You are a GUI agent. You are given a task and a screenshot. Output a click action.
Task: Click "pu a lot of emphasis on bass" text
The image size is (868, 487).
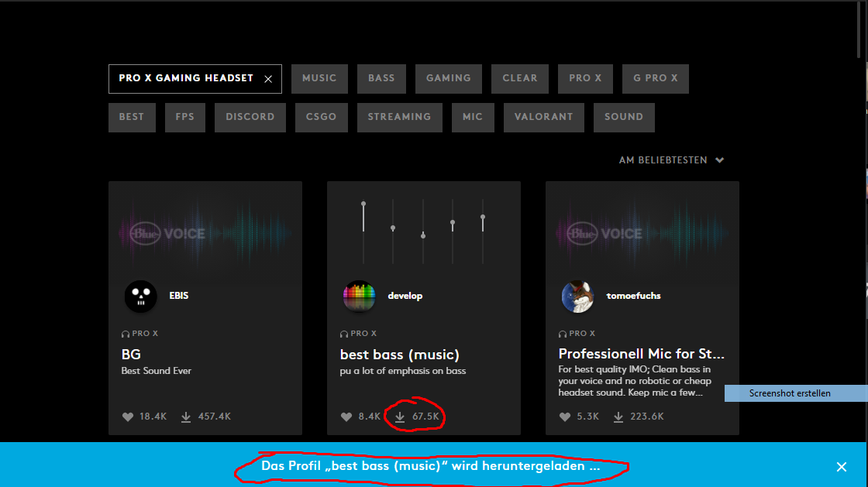click(x=403, y=371)
